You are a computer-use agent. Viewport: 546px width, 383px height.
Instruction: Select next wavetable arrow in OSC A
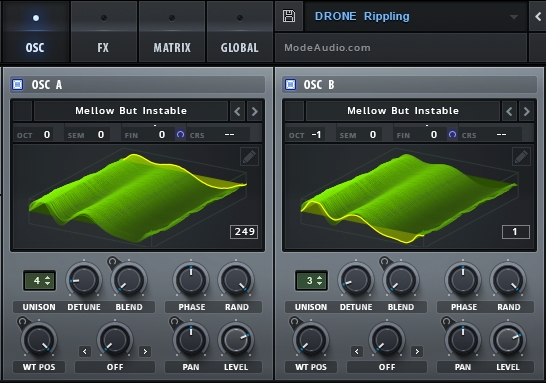[255, 111]
